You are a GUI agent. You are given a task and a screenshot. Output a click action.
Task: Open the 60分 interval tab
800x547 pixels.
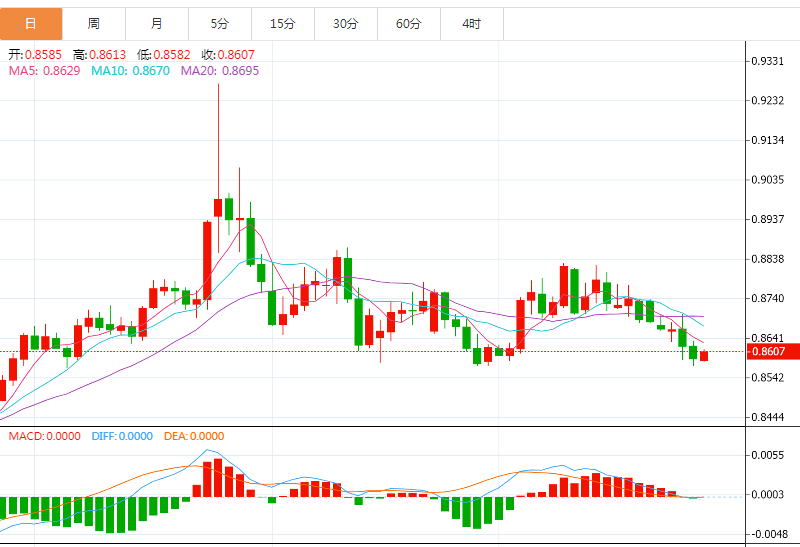click(x=409, y=23)
